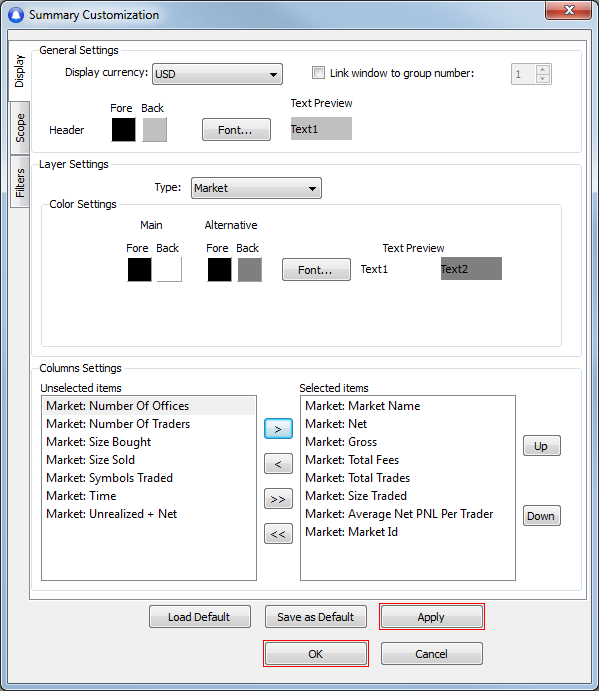Decrement the group number spinner down arrow

(543, 78)
